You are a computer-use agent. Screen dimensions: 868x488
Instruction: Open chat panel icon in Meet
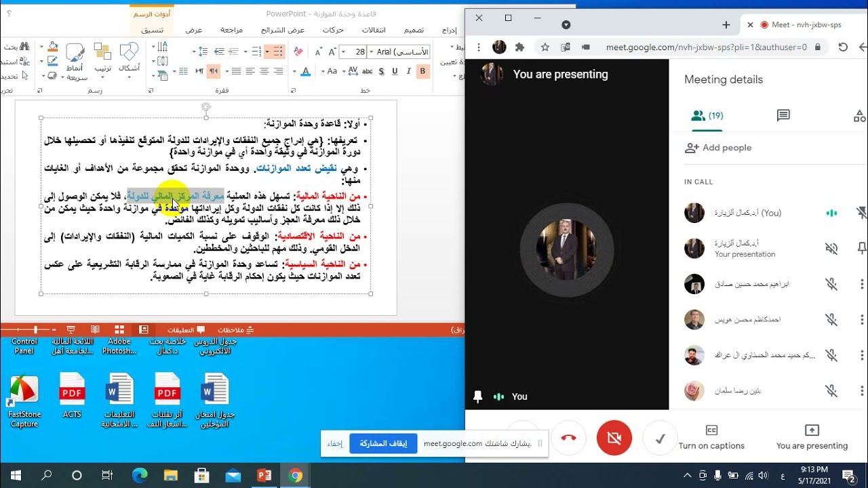point(783,116)
